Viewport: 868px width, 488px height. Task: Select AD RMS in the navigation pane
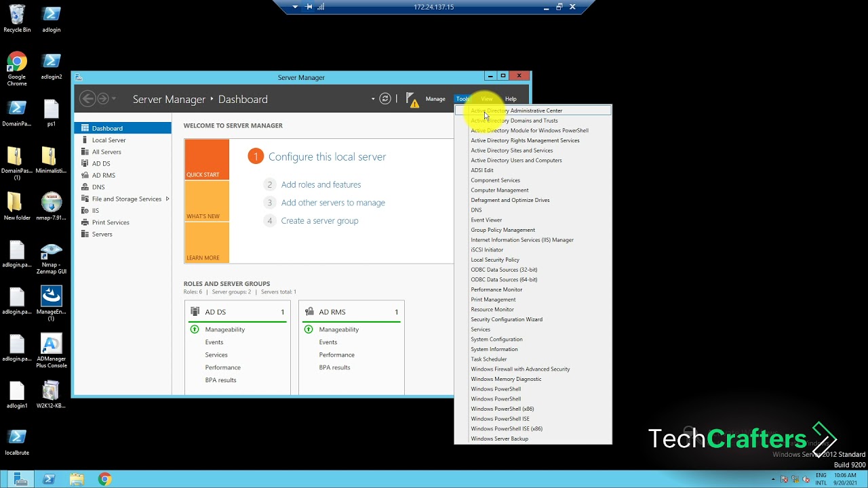[123, 175]
